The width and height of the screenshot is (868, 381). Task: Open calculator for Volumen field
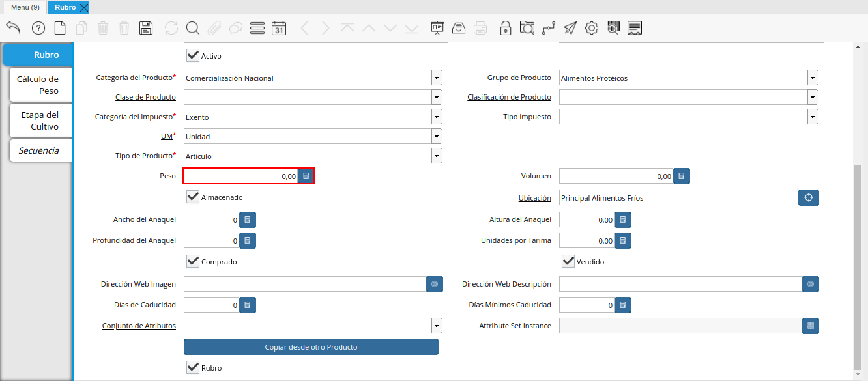[x=682, y=176]
